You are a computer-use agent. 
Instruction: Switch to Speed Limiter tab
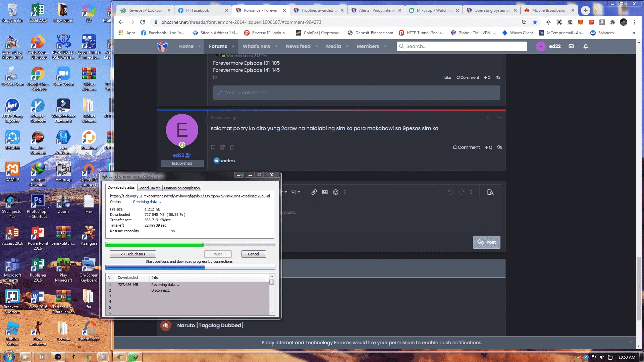point(149,188)
